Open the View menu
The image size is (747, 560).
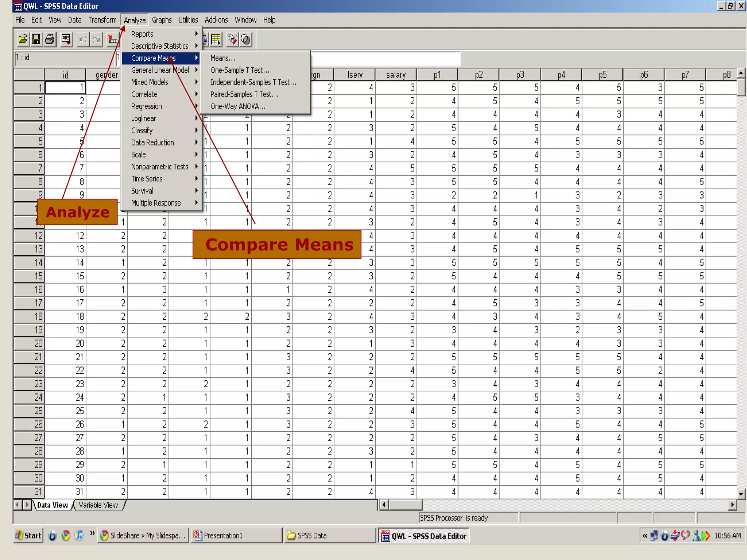pos(55,20)
